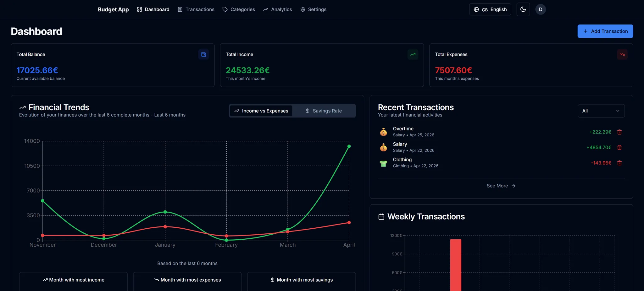
Task: Click the tall red bar in Weekly Transactions
Action: pos(456,265)
